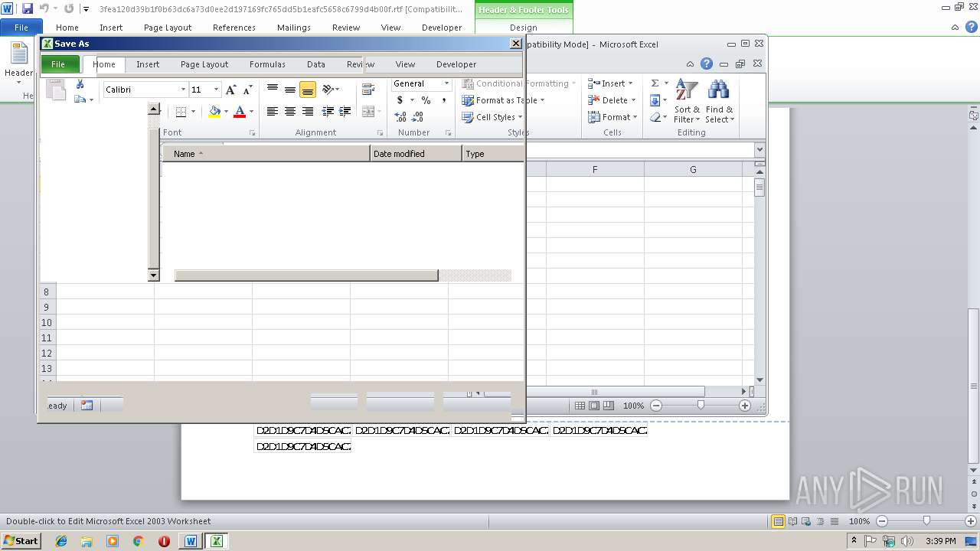Open the Format cells dropdown
980x551 pixels.
click(x=635, y=117)
